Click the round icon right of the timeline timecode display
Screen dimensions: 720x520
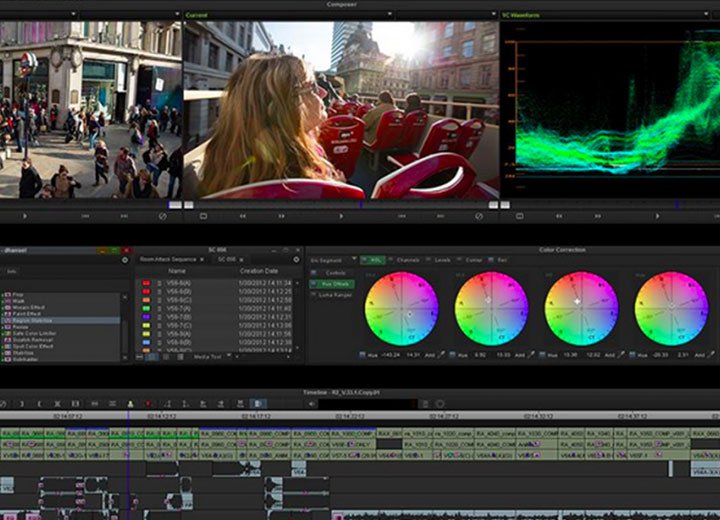pos(440,404)
